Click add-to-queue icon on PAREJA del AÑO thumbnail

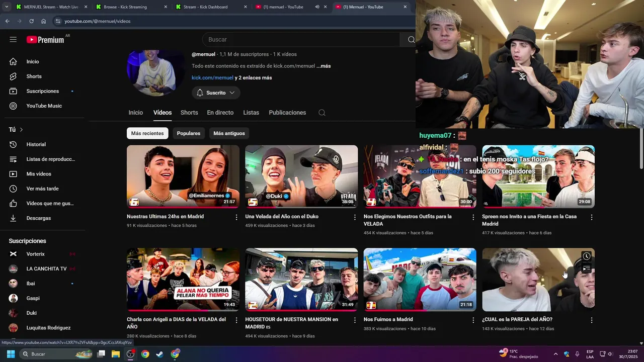(x=587, y=268)
